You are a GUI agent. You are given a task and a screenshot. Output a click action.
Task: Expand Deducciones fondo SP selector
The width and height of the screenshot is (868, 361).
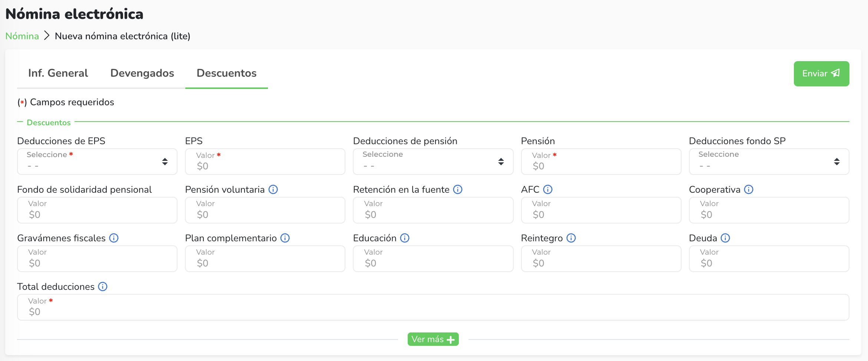[769, 162]
